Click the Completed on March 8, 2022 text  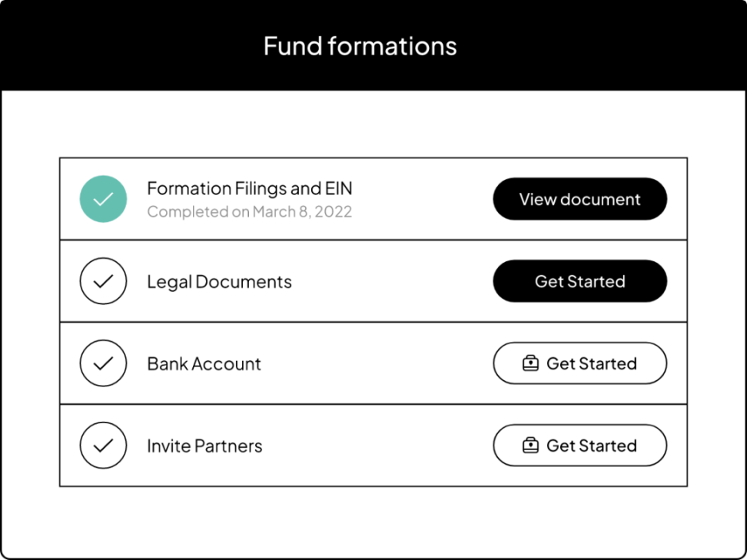click(249, 212)
